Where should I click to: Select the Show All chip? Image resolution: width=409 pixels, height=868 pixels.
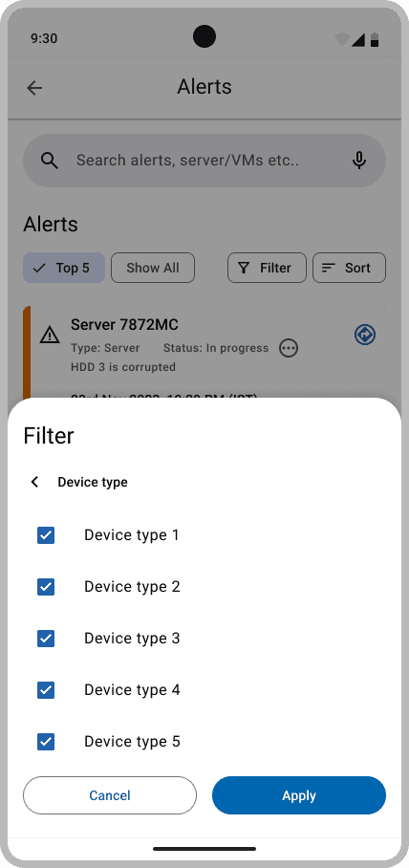coord(153,268)
